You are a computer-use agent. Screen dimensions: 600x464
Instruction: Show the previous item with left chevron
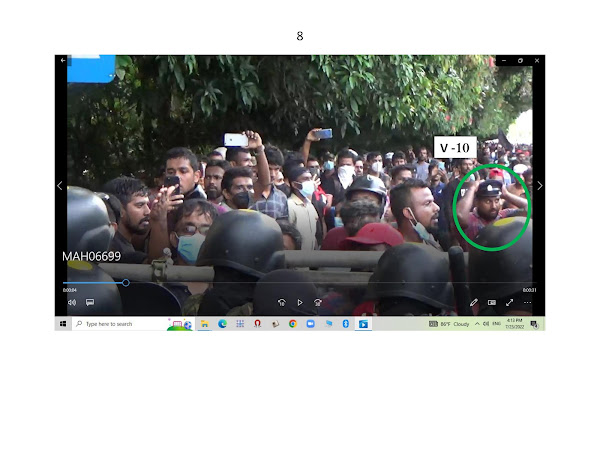click(x=60, y=186)
